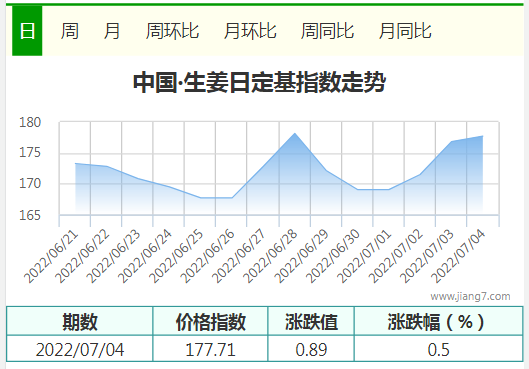Click x-axis label 2022/07/03

(x=427, y=257)
